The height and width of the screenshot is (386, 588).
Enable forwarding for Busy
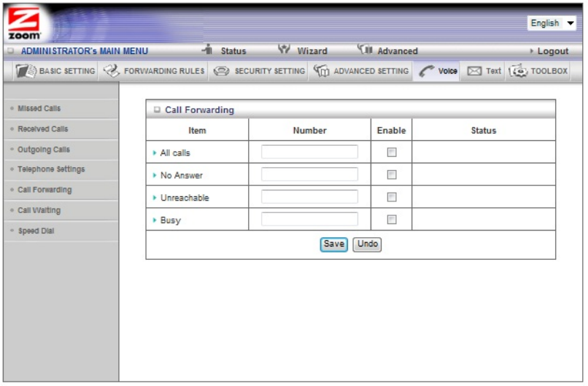[x=392, y=220]
